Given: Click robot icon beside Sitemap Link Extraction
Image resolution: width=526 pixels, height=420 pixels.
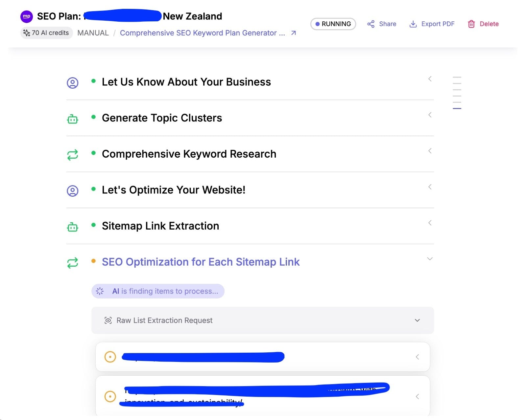Looking at the screenshot, I should point(73,227).
